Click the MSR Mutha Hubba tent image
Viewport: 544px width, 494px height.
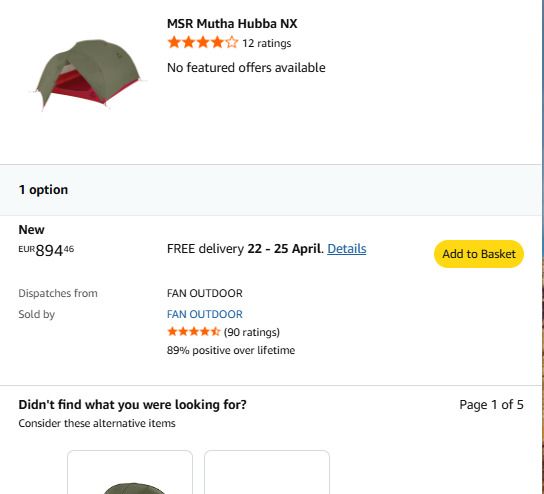tap(88, 74)
